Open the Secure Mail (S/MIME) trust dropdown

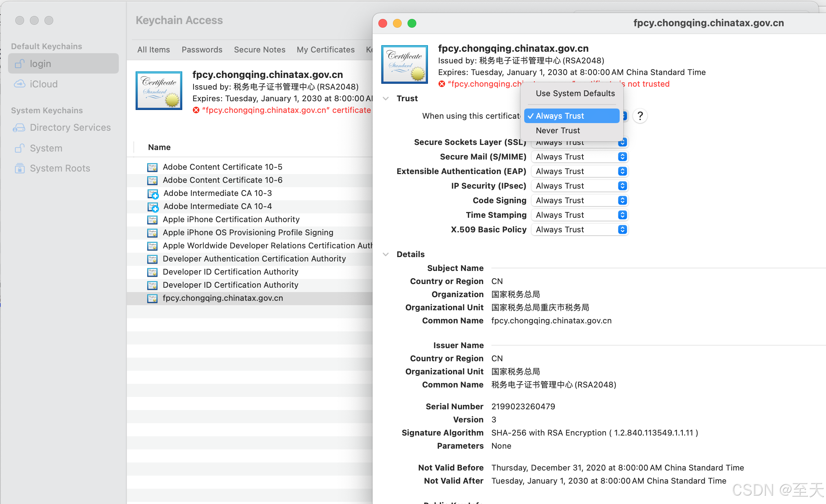579,157
